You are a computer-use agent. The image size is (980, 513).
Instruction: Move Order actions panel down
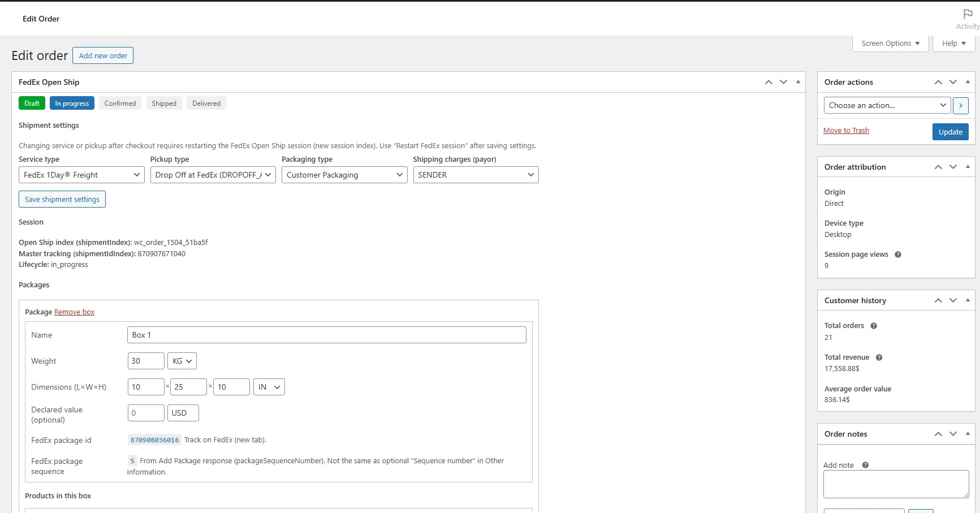[x=953, y=82]
